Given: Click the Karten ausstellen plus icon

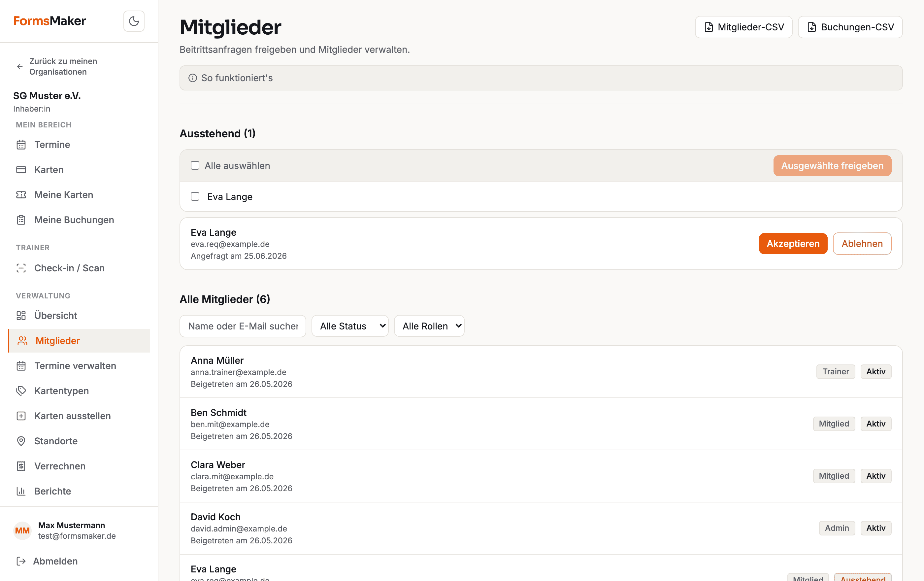Looking at the screenshot, I should 21,416.
